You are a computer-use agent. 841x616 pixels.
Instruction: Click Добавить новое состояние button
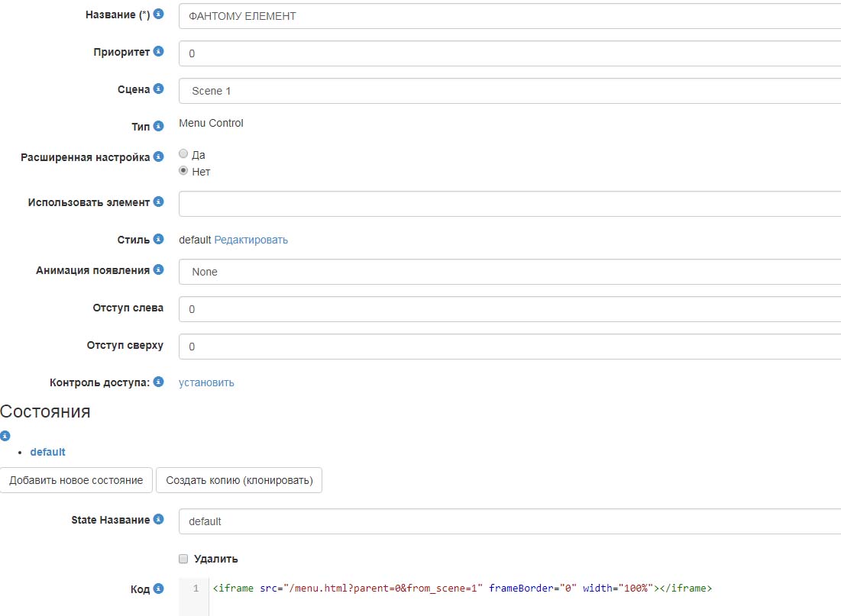(x=76, y=480)
